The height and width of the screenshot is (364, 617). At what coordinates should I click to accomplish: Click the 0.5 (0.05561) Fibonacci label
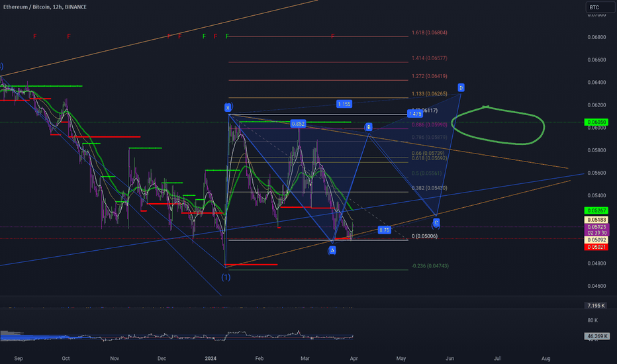(x=426, y=173)
